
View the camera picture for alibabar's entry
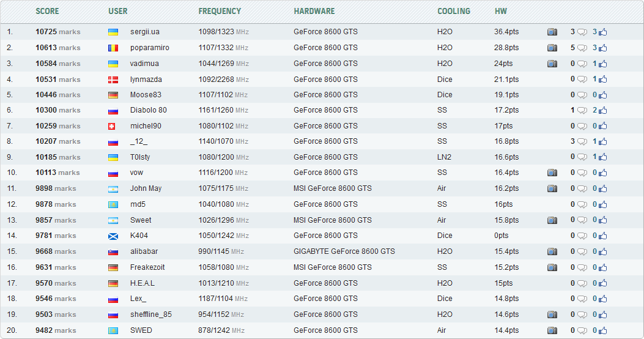(x=552, y=251)
